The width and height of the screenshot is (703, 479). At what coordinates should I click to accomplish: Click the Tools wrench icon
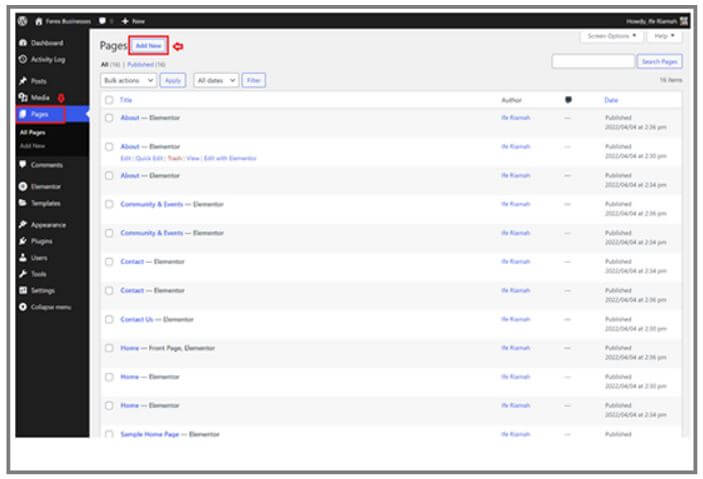tap(23, 274)
